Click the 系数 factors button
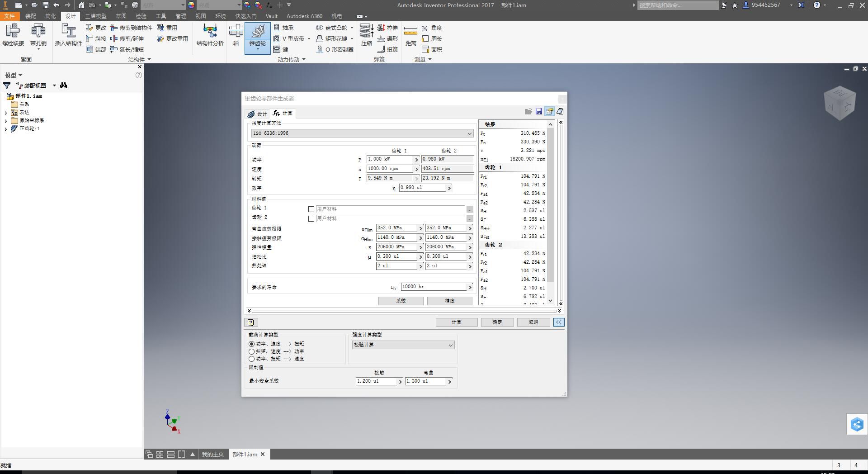868x474 pixels. (x=401, y=301)
